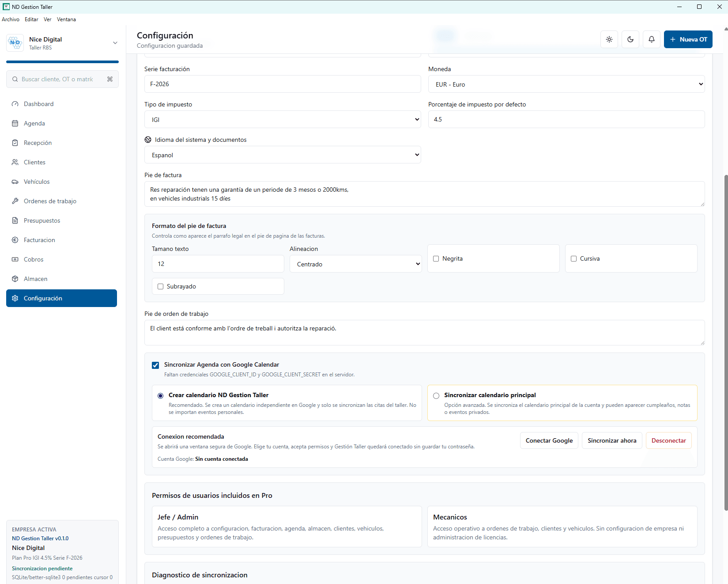Click the Presupuestos document icon
The image size is (728, 584).
(15, 220)
